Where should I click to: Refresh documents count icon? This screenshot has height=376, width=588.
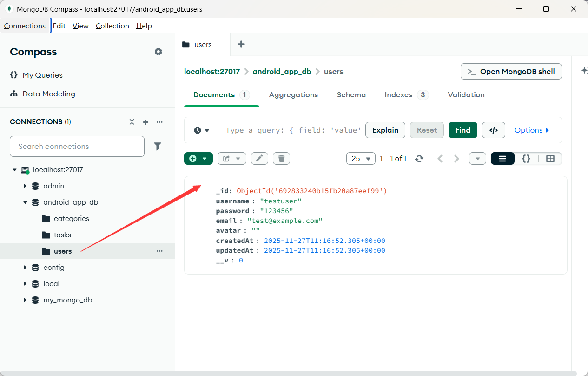click(419, 159)
